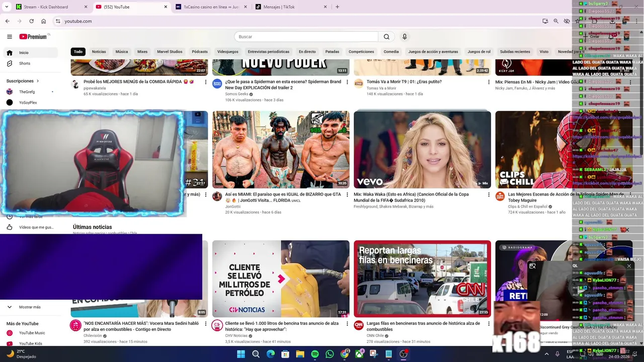Select the Marvel Studios filter chip
This screenshot has width=644, height=362.
click(170, 52)
